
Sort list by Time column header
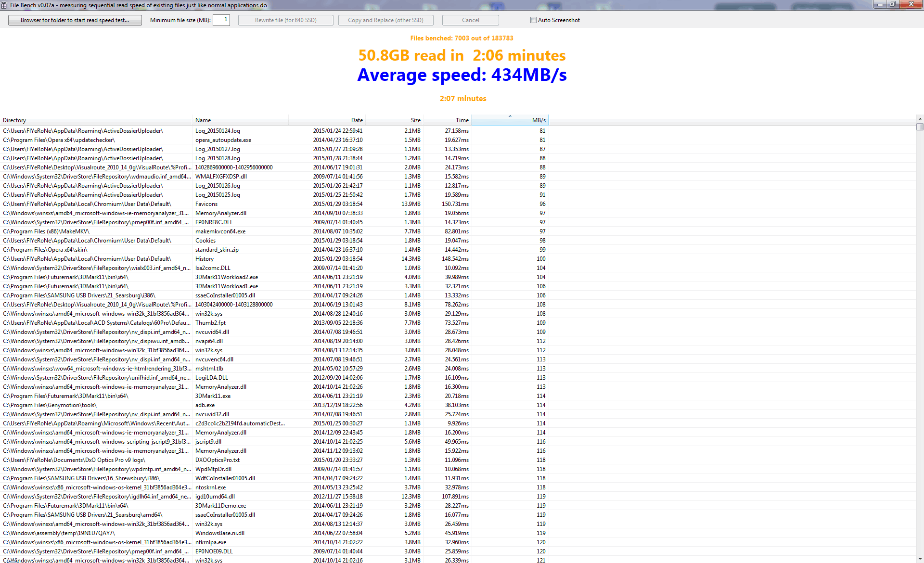click(x=448, y=120)
